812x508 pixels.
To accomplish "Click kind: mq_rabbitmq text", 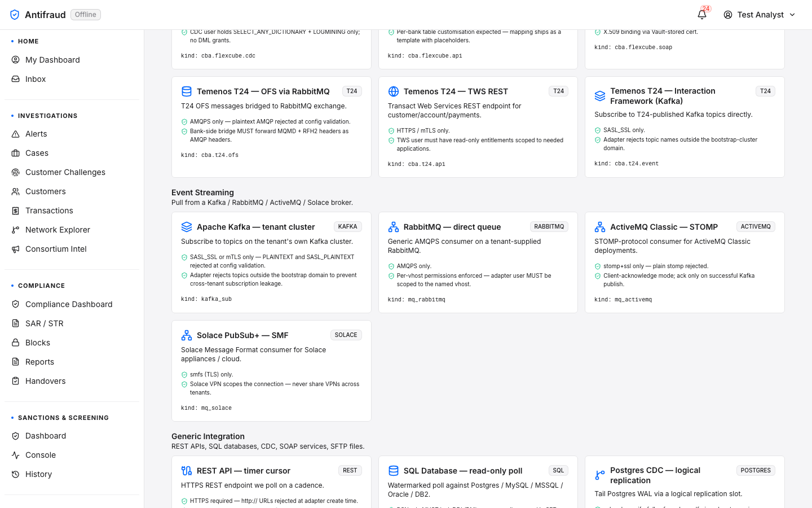I will (417, 300).
